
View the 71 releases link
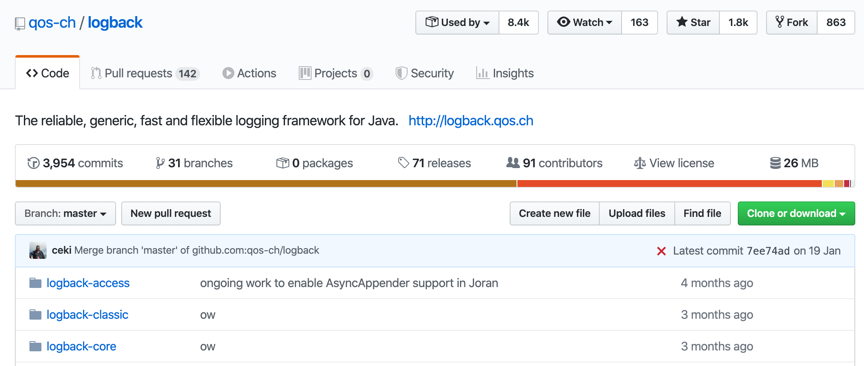[x=434, y=163]
